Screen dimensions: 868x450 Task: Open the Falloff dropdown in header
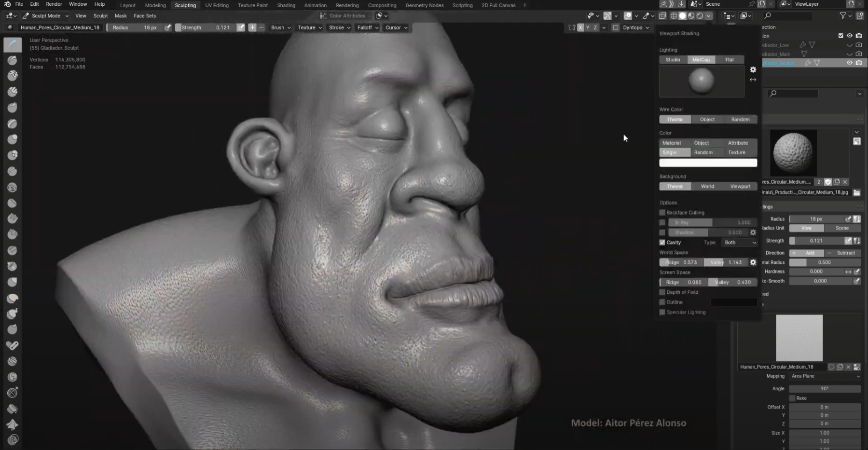(368, 27)
